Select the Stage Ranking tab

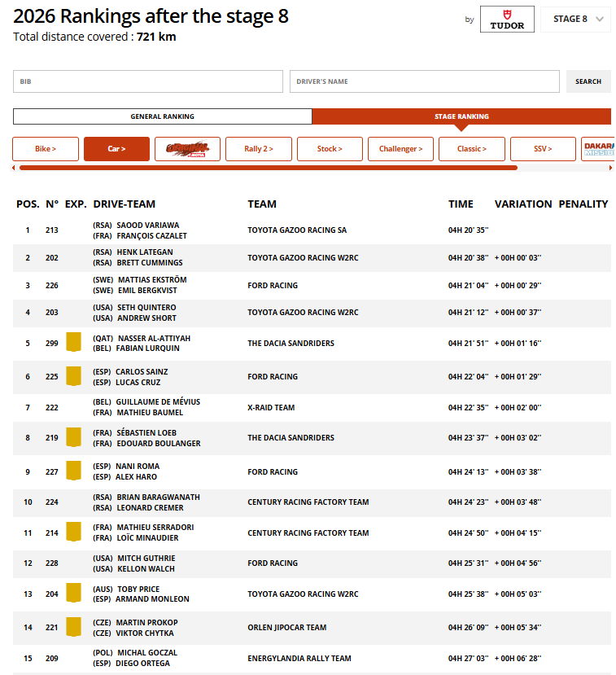[461, 116]
